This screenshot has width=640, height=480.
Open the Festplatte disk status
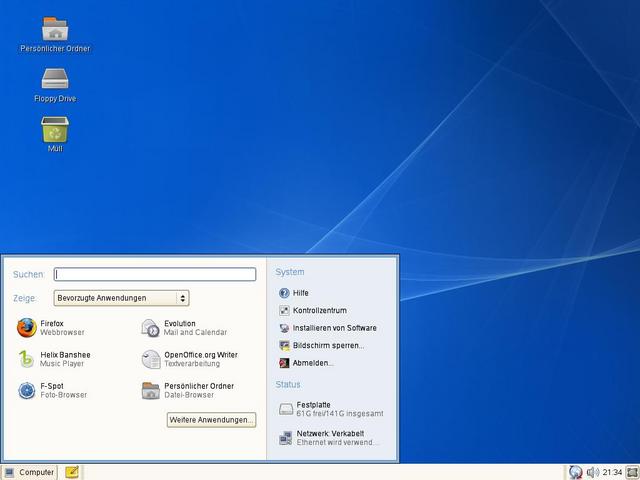(x=329, y=408)
